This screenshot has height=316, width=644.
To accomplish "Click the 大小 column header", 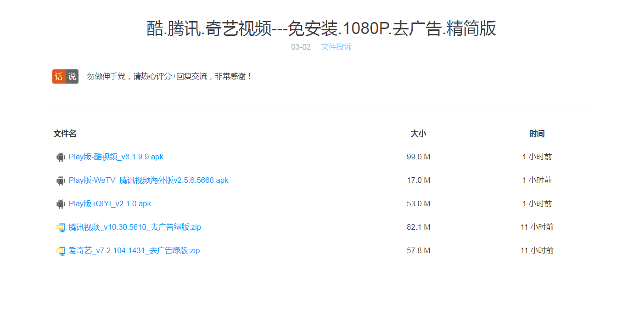I will 418,134.
